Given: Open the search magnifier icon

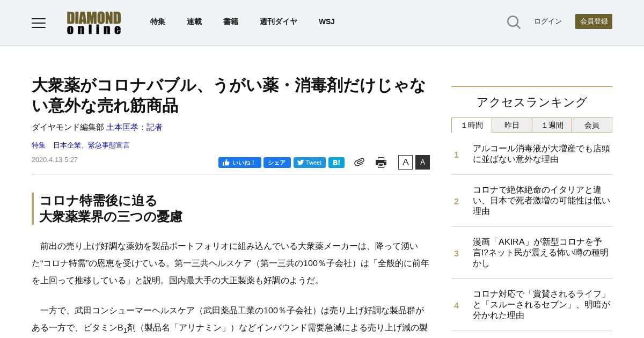Looking at the screenshot, I should pos(514,22).
